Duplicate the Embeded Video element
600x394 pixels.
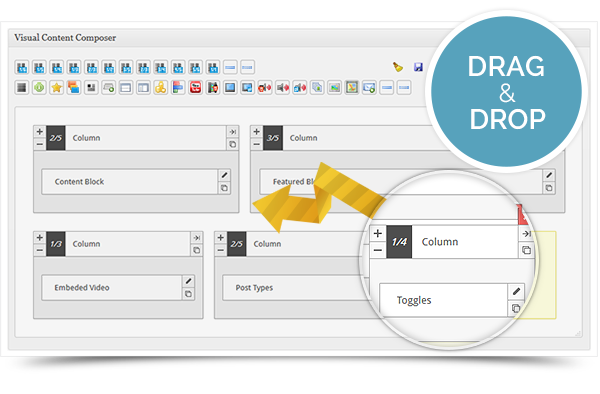point(188,294)
